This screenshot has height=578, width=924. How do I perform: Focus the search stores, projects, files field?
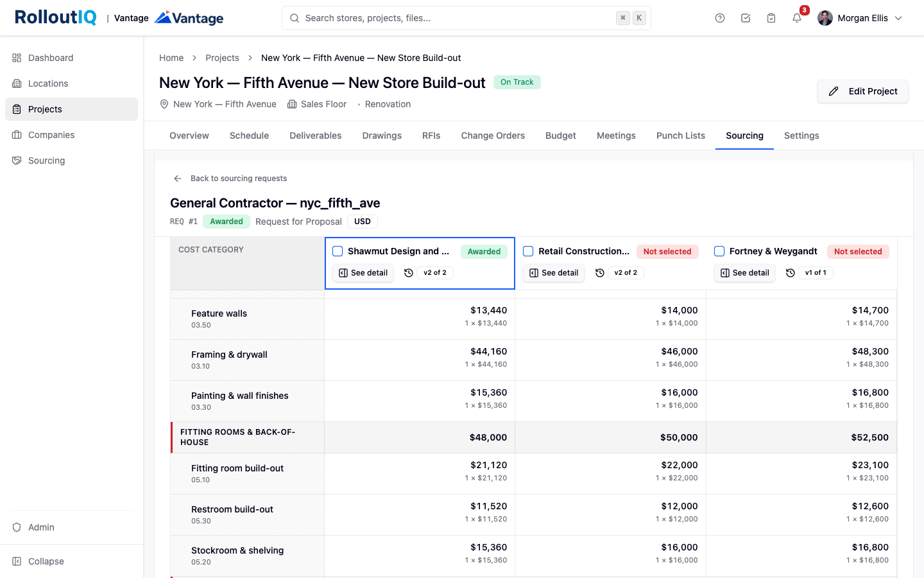click(x=466, y=18)
